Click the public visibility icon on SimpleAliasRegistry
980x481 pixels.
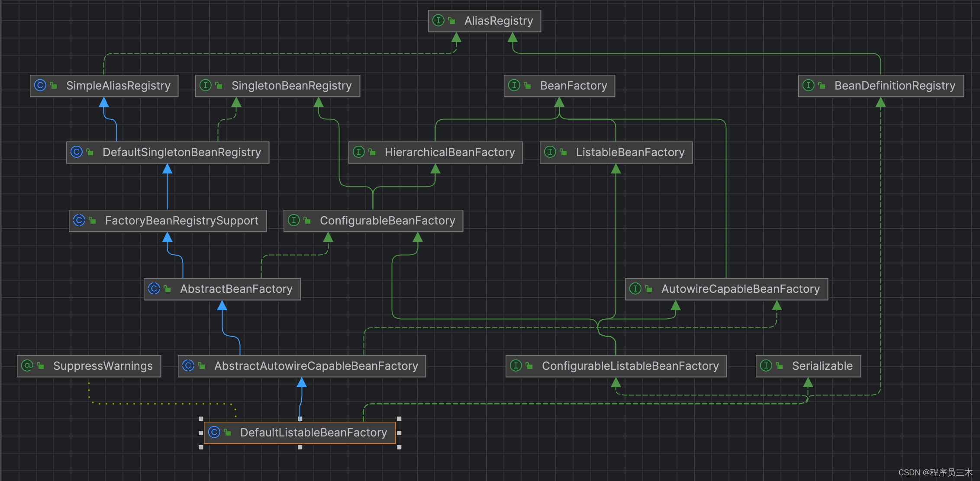click(x=53, y=85)
